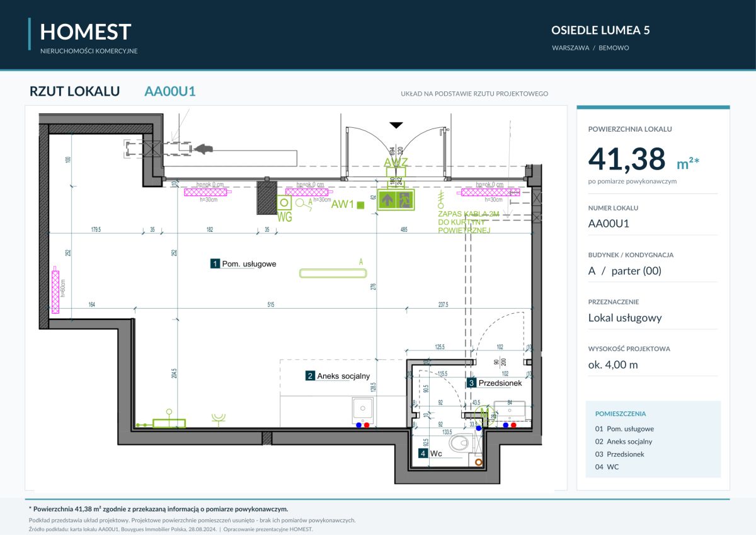The image size is (756, 535).
Task: Click the AA00U1 value under NUMER LOKALU
Action: [x=609, y=223]
